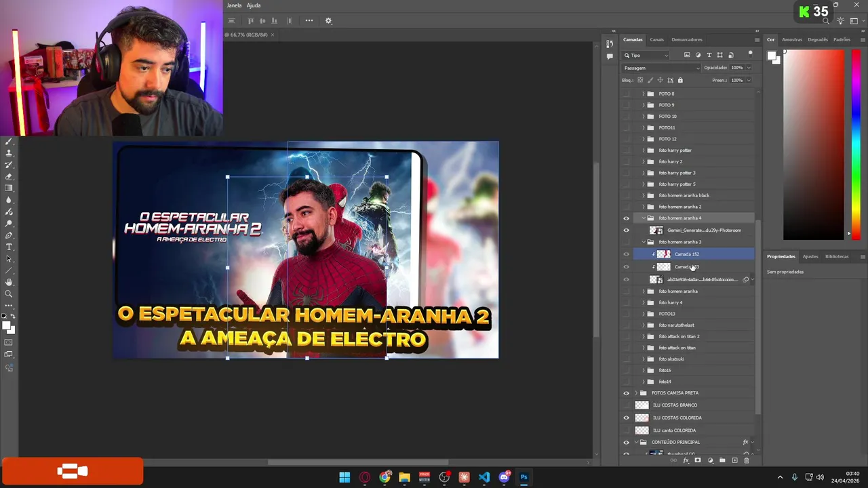Screen dimensions: 868x488
Task: Delete layer trash icon
Action: [x=747, y=460]
